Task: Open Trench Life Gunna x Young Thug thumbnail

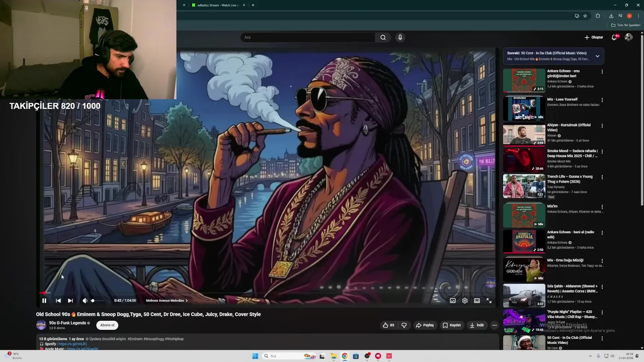Action: pyautogui.click(x=524, y=186)
